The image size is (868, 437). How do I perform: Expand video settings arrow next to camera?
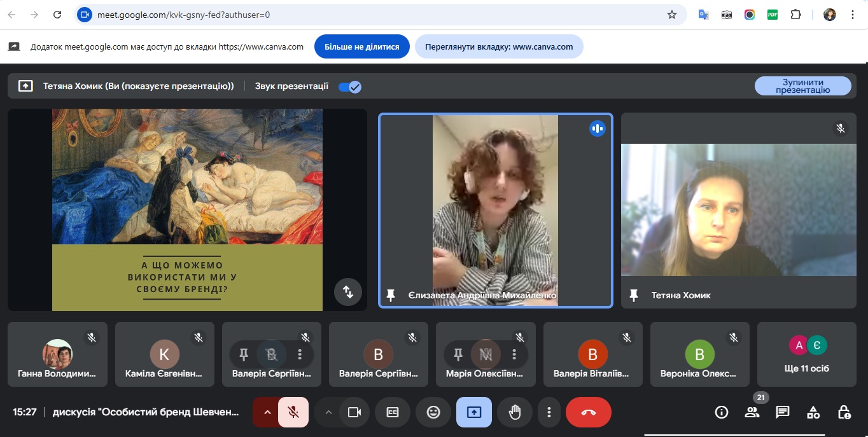[x=328, y=412]
